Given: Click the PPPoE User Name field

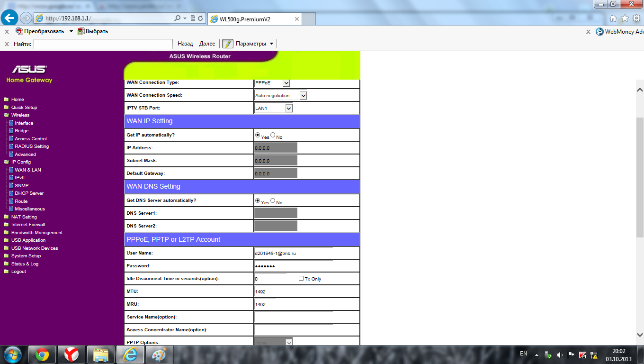Looking at the screenshot, I should 294,253.
